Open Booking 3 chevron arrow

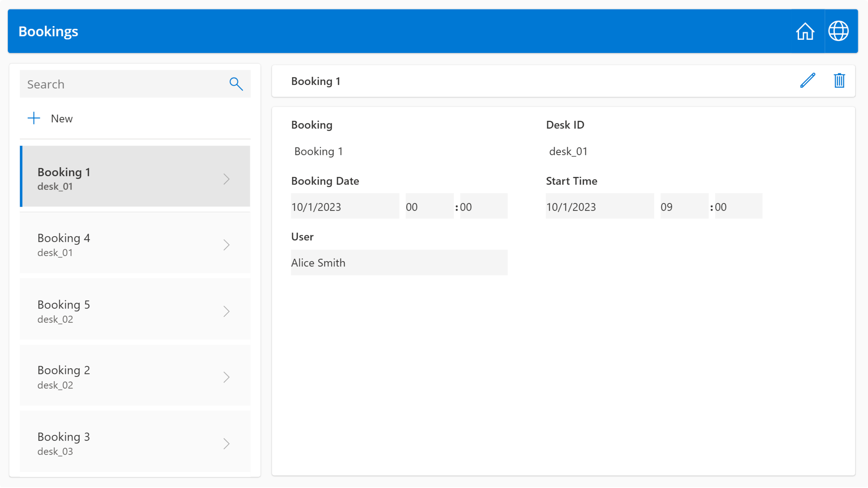click(226, 444)
